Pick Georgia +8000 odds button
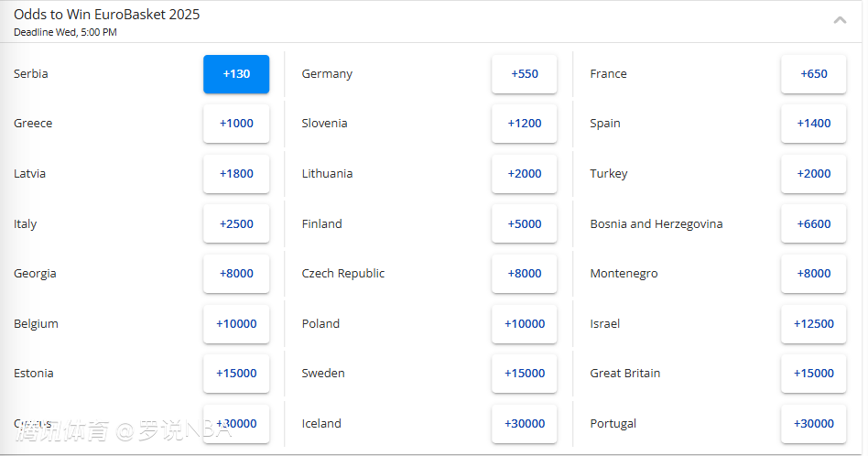This screenshot has width=868, height=456. [236, 274]
